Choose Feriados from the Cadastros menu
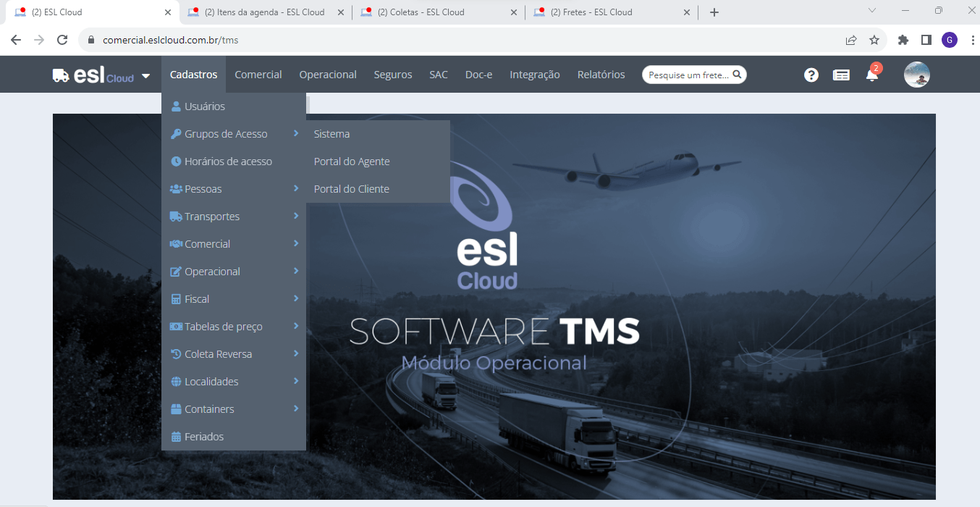The height and width of the screenshot is (507, 980). pyautogui.click(x=234, y=437)
